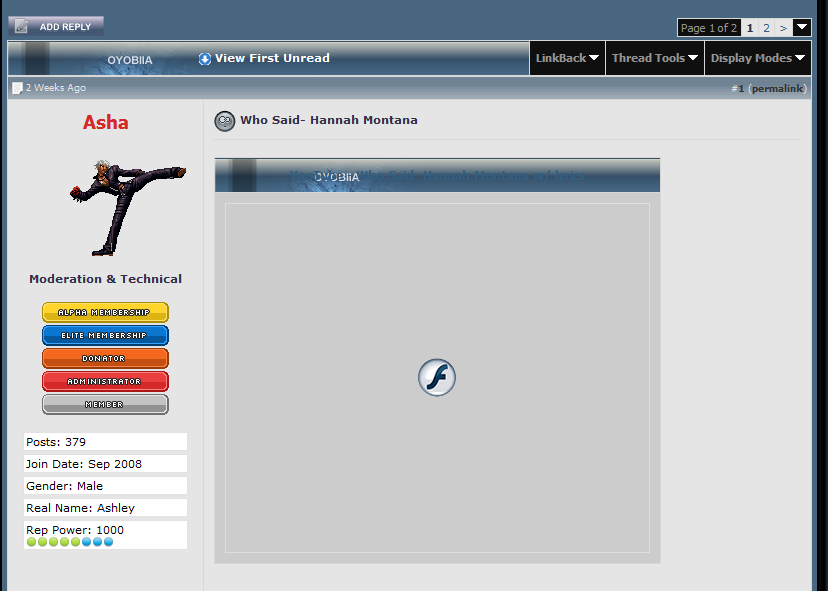
Task: Click Asha's avatar image
Action: pyautogui.click(x=128, y=208)
